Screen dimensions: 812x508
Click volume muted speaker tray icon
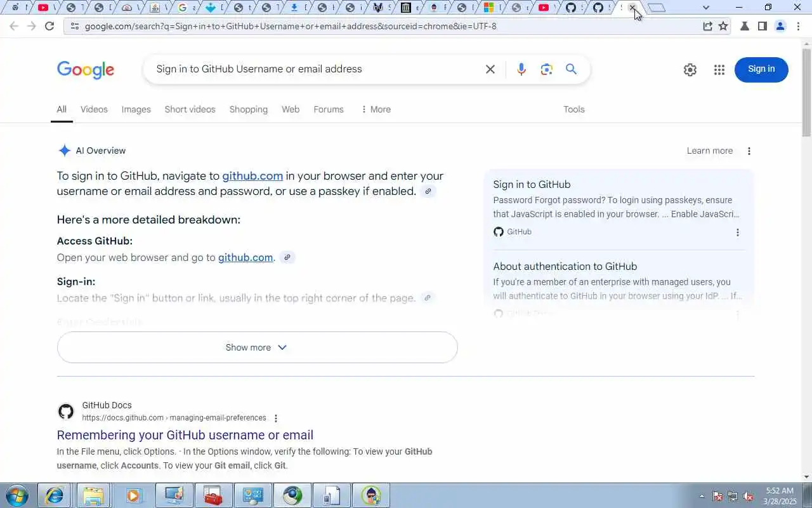pos(749,496)
